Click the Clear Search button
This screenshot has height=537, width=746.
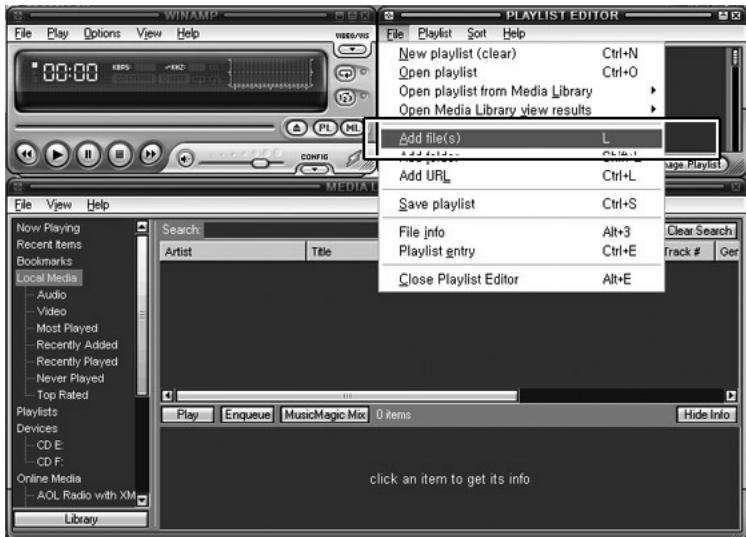(x=699, y=231)
